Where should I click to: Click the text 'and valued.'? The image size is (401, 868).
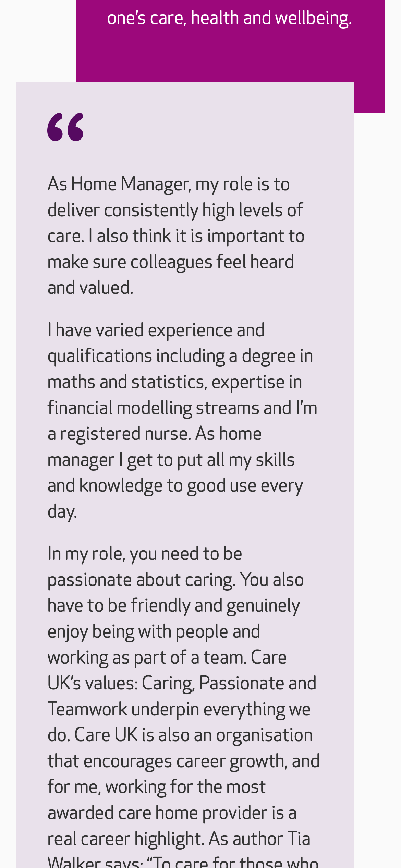click(x=90, y=288)
